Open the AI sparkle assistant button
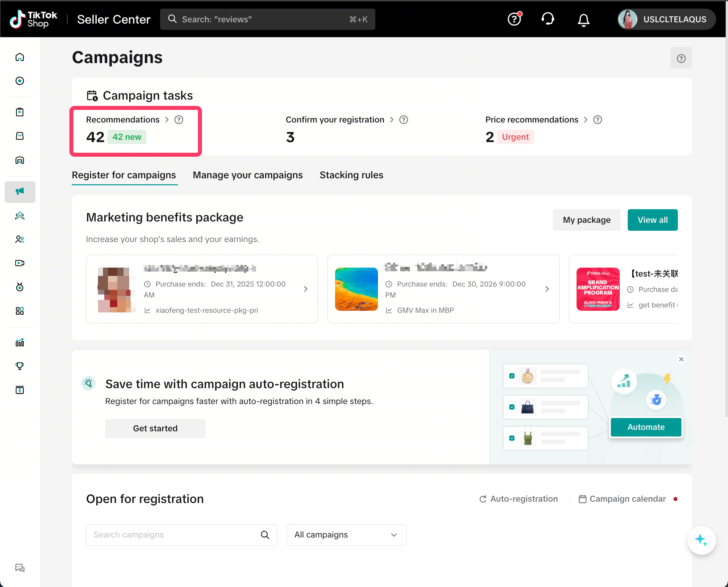 click(x=701, y=540)
